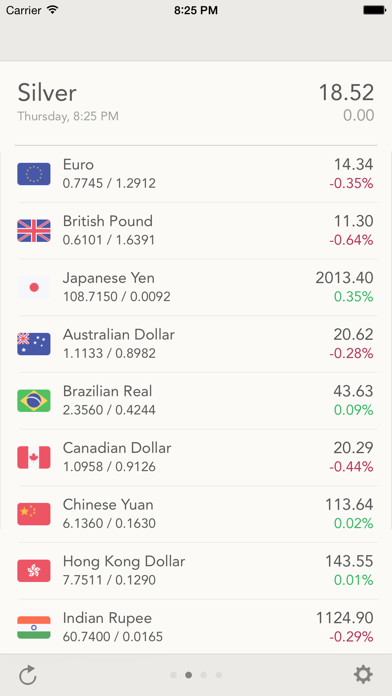
Task: Tap the Japanese flag icon
Action: (x=34, y=287)
